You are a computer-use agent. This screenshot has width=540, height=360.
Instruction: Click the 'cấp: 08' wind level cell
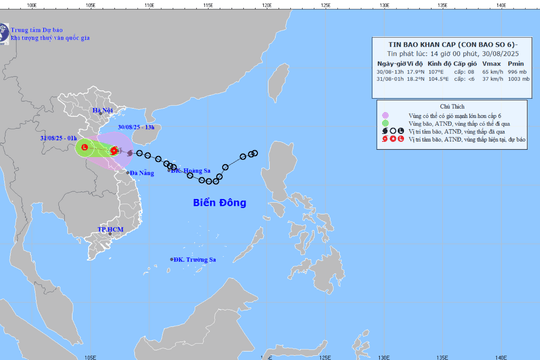point(464,72)
